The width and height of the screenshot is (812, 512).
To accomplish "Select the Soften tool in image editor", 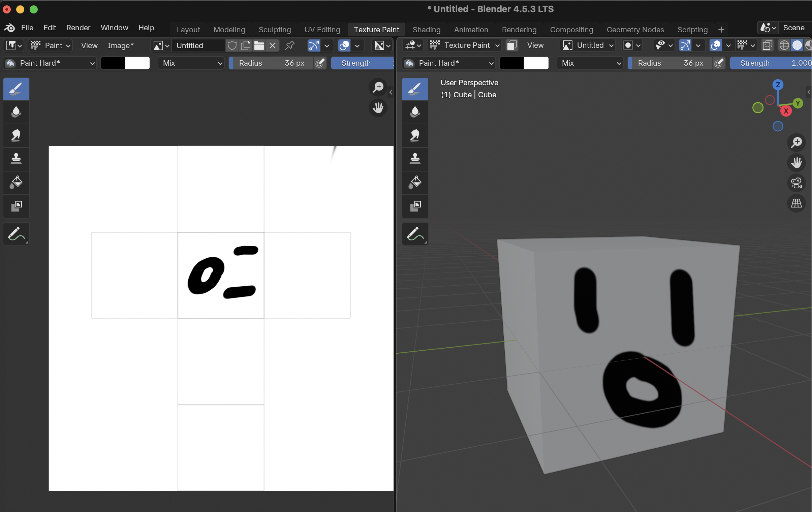I will [16, 112].
